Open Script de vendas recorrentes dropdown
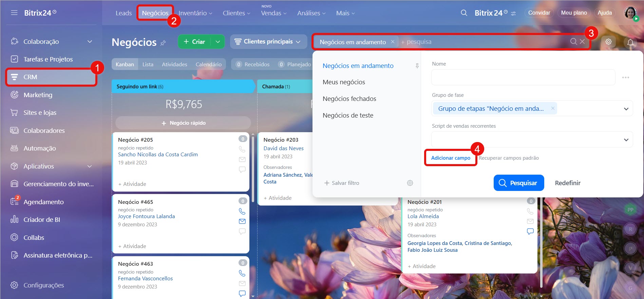 [x=626, y=140]
